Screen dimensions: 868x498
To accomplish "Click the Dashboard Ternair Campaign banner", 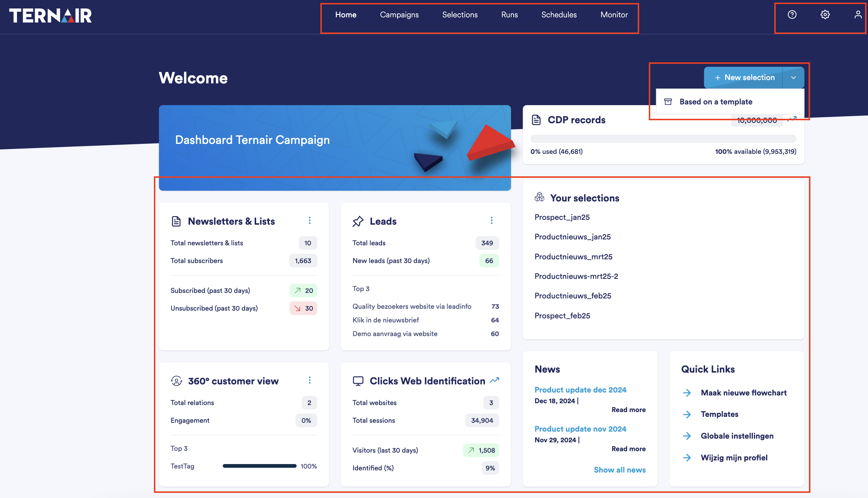I will coord(335,148).
